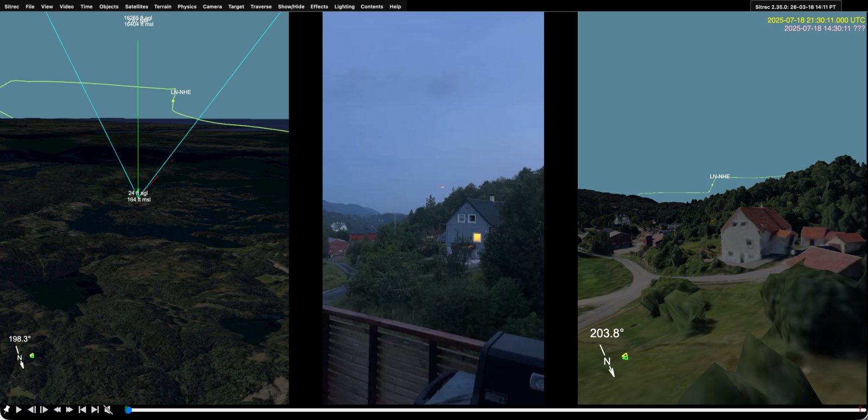The image size is (868, 420).
Task: Step back one frame
Action: pos(32,410)
